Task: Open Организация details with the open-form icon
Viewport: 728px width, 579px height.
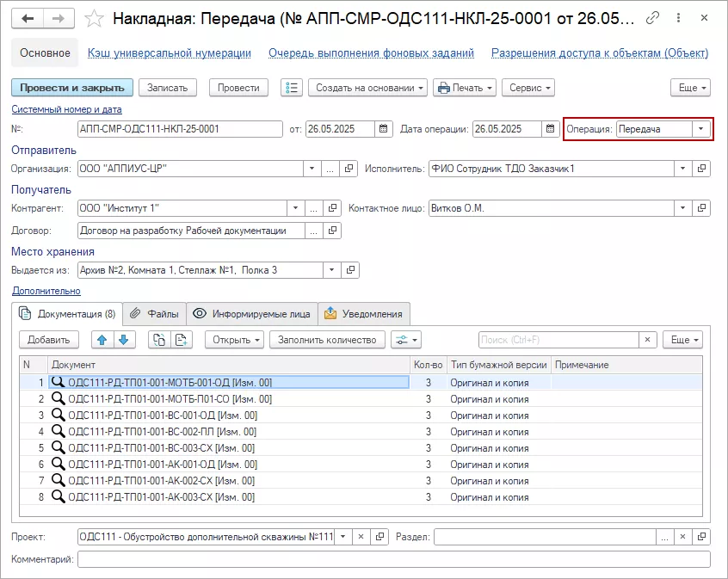Action: tap(350, 169)
